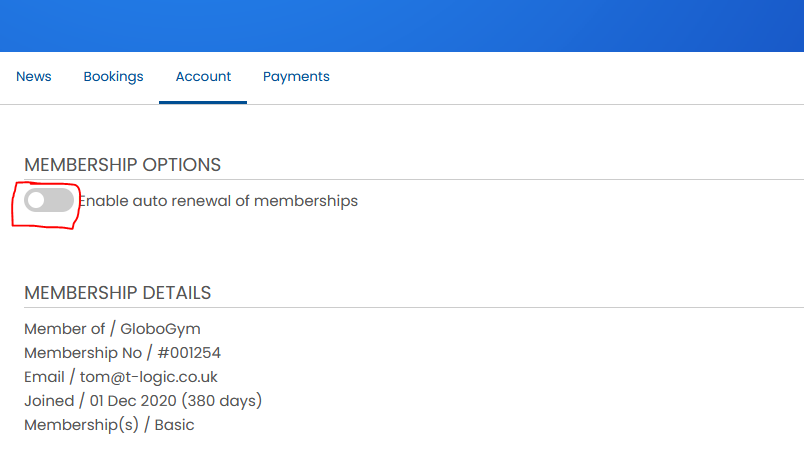This screenshot has width=804, height=469.
Task: Click the 'Email' field label
Action: coord(44,377)
